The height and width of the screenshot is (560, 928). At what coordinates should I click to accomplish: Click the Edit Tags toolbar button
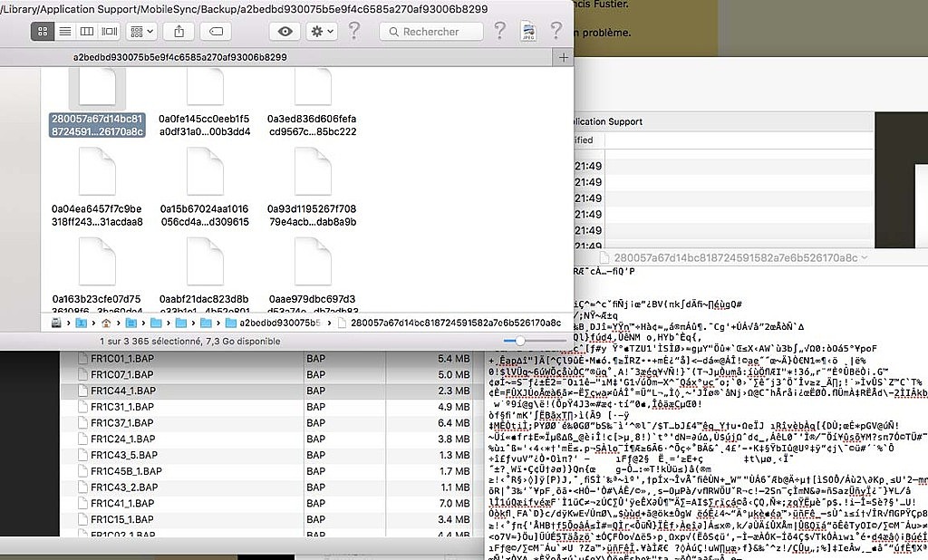coord(216,32)
